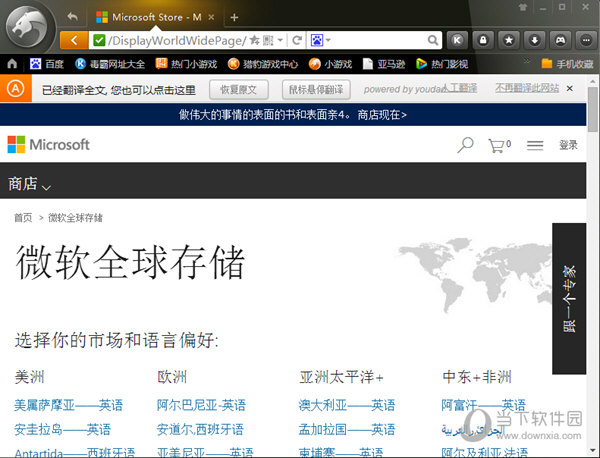600x458 pixels.
Task: Click the search input field
Action: pos(379,40)
